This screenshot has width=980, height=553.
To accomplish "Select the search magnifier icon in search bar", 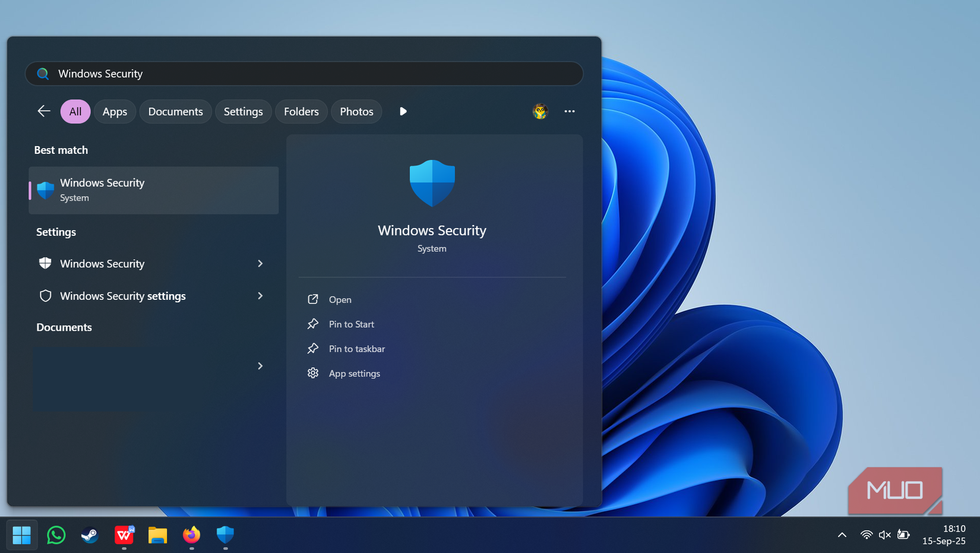I will click(x=42, y=73).
